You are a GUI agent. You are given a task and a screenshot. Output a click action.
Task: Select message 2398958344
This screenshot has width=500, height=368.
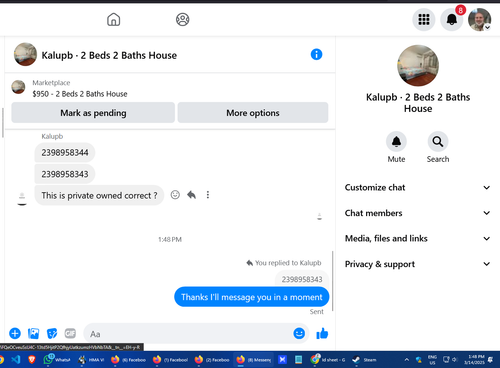click(65, 153)
